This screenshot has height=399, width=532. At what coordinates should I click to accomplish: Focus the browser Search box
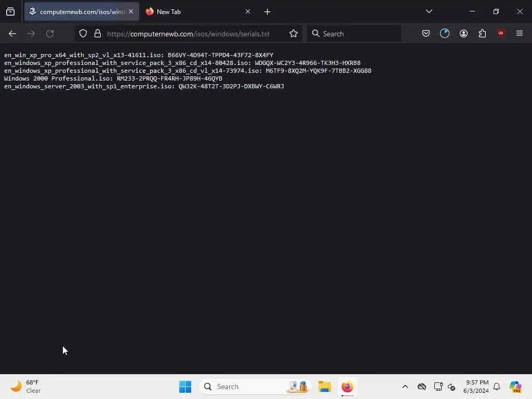[x=354, y=34]
